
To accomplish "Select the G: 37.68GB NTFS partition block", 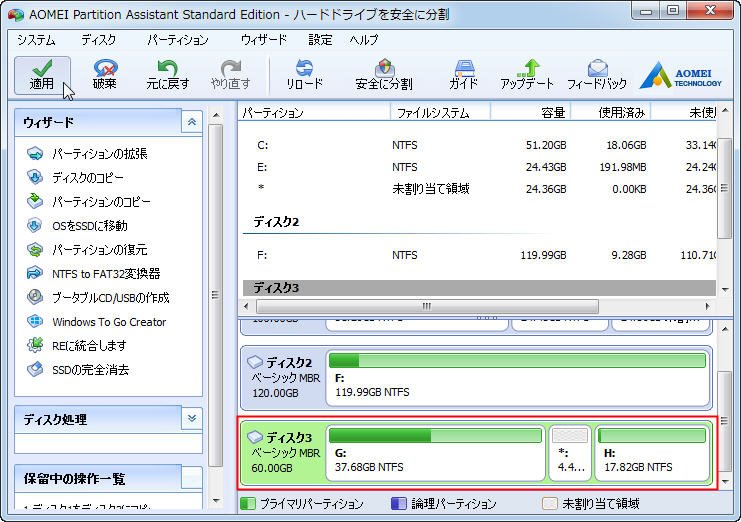I will (x=436, y=453).
